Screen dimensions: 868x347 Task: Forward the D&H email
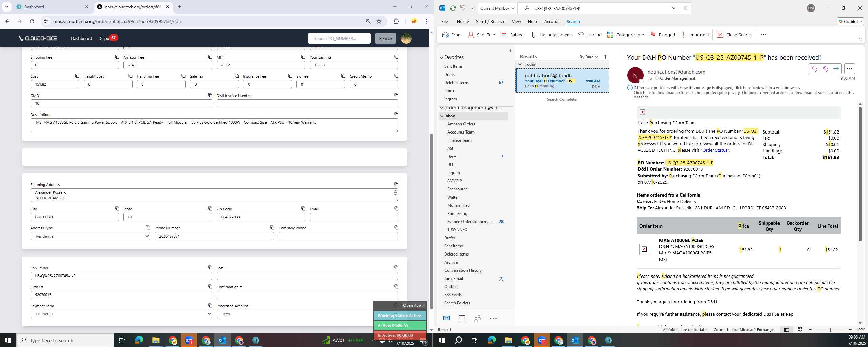tap(836, 69)
